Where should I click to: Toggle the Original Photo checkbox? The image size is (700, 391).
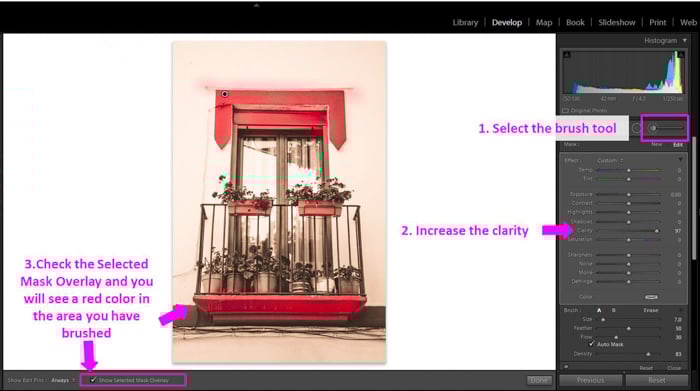point(565,110)
